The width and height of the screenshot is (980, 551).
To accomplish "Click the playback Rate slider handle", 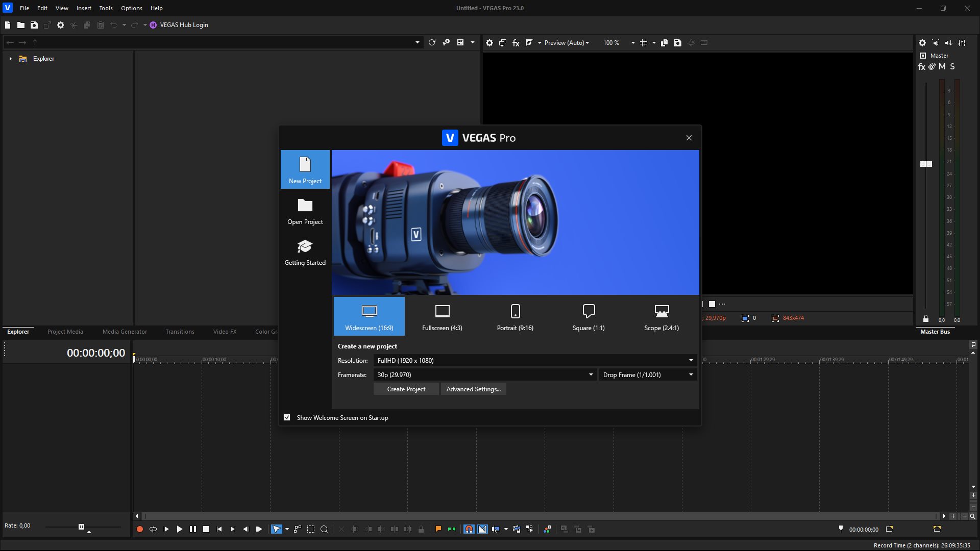I will tap(81, 527).
